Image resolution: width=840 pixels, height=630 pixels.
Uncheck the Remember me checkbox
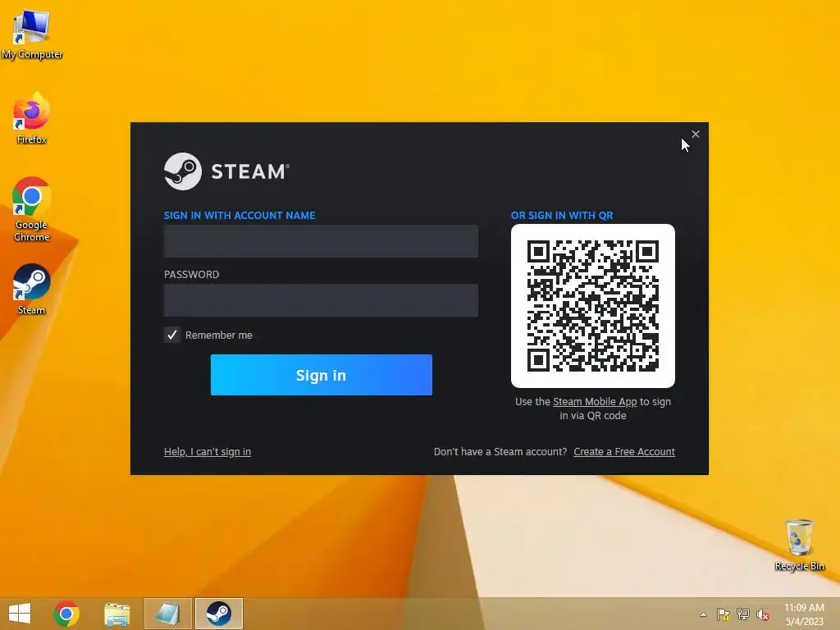172,335
